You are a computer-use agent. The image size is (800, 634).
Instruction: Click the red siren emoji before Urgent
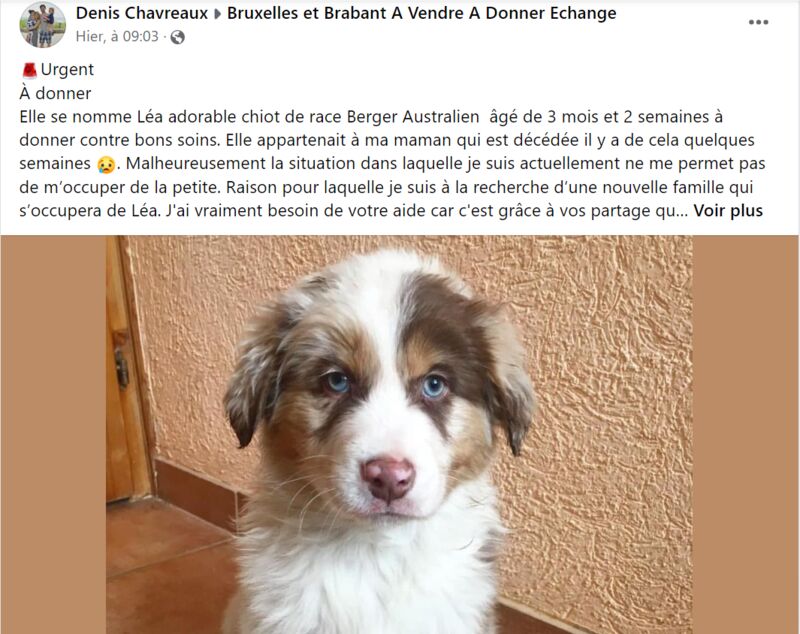30,70
